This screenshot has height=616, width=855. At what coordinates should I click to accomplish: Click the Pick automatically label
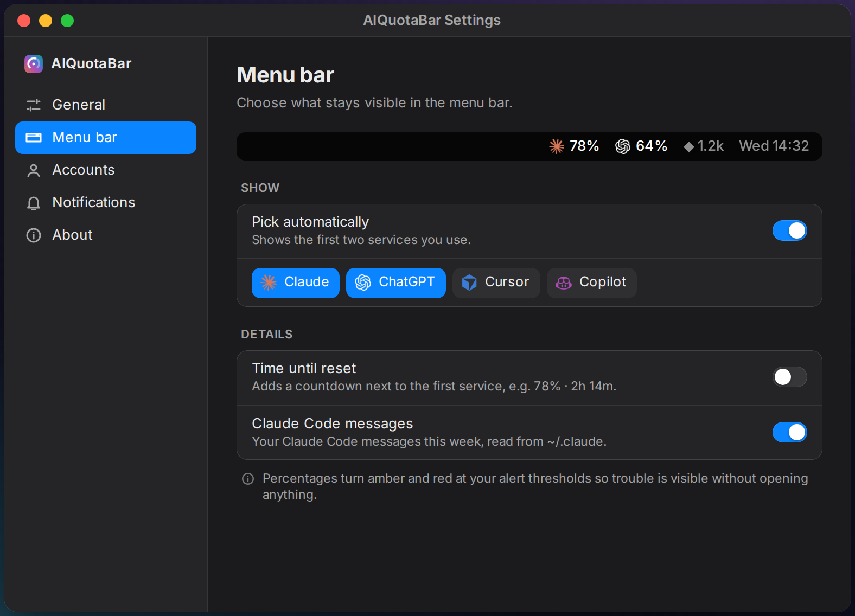click(x=310, y=222)
